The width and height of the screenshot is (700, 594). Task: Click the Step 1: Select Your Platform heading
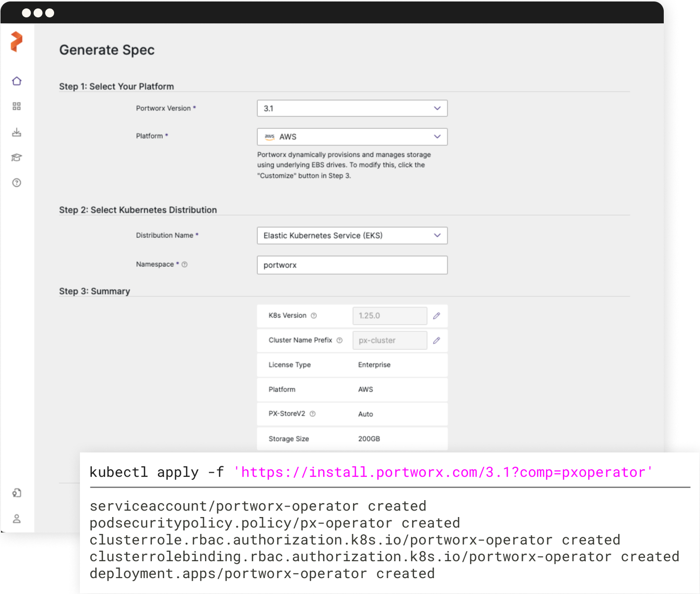pyautogui.click(x=117, y=86)
